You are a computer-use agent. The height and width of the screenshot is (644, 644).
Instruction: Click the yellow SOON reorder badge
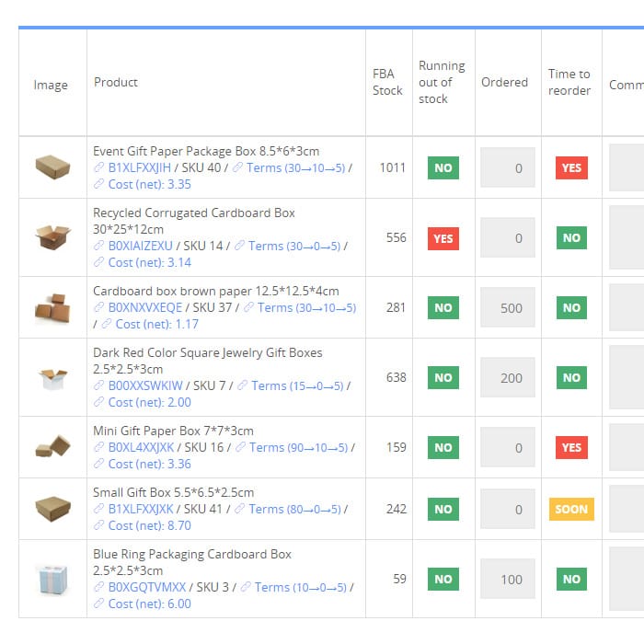coord(571,510)
